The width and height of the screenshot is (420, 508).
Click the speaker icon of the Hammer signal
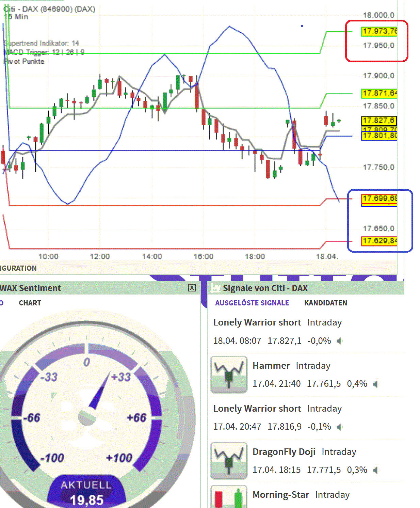(375, 384)
